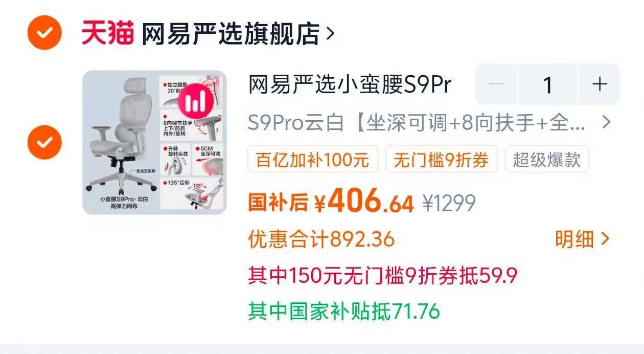Expand the store chevron arrow
644x354 pixels.
(330, 34)
